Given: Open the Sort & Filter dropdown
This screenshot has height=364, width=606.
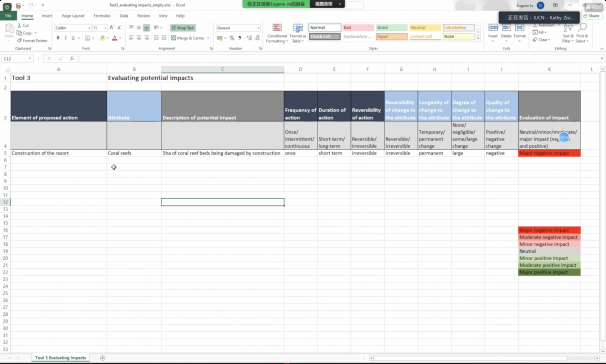Looking at the screenshot, I should pos(568,33).
